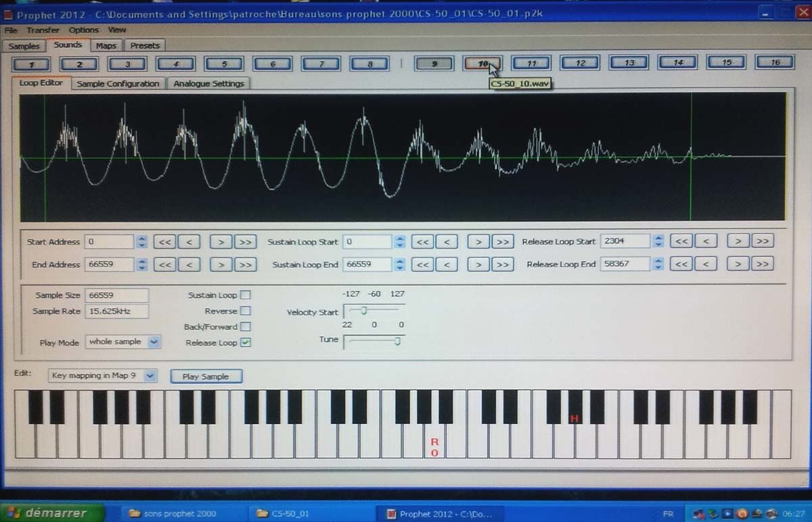This screenshot has height=522, width=812.
Task: Select sound slot button 12
Action: coord(581,63)
